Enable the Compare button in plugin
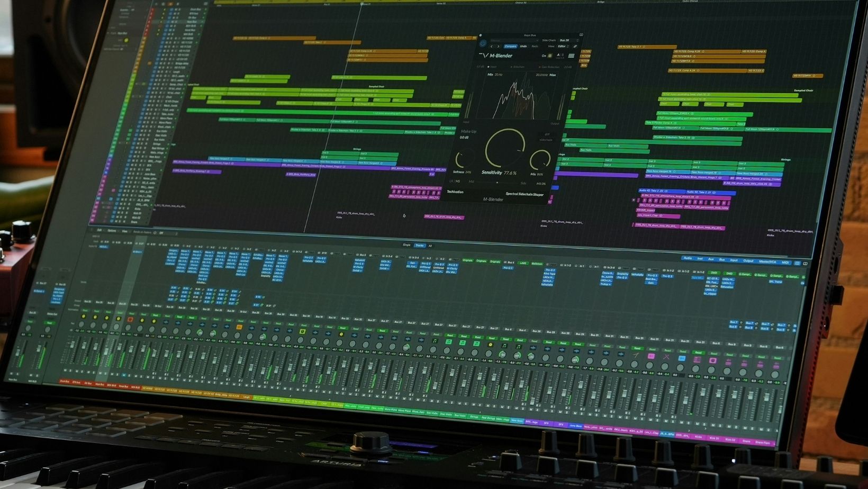The image size is (868, 489). click(x=510, y=46)
